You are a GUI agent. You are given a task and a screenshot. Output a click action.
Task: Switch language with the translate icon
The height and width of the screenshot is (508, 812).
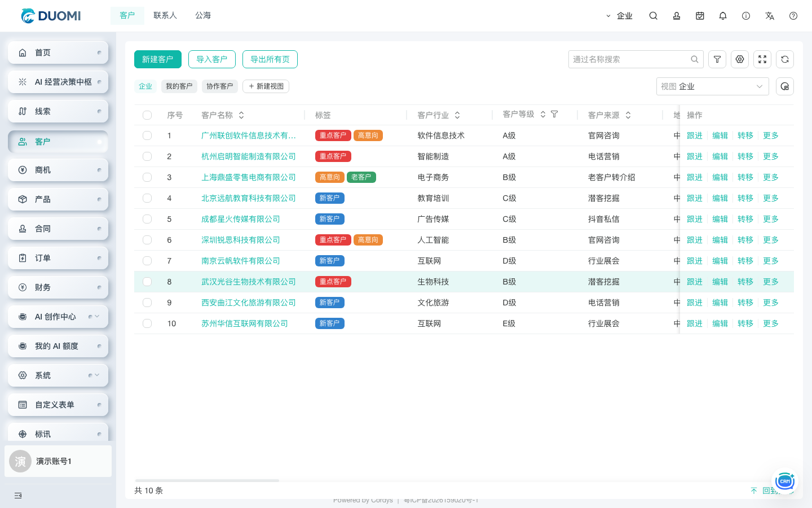[x=770, y=16]
